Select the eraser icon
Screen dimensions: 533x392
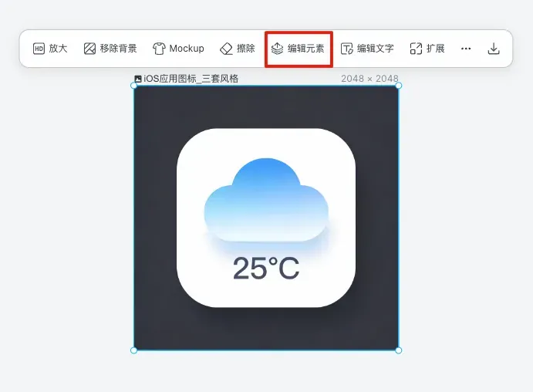pyautogui.click(x=226, y=49)
